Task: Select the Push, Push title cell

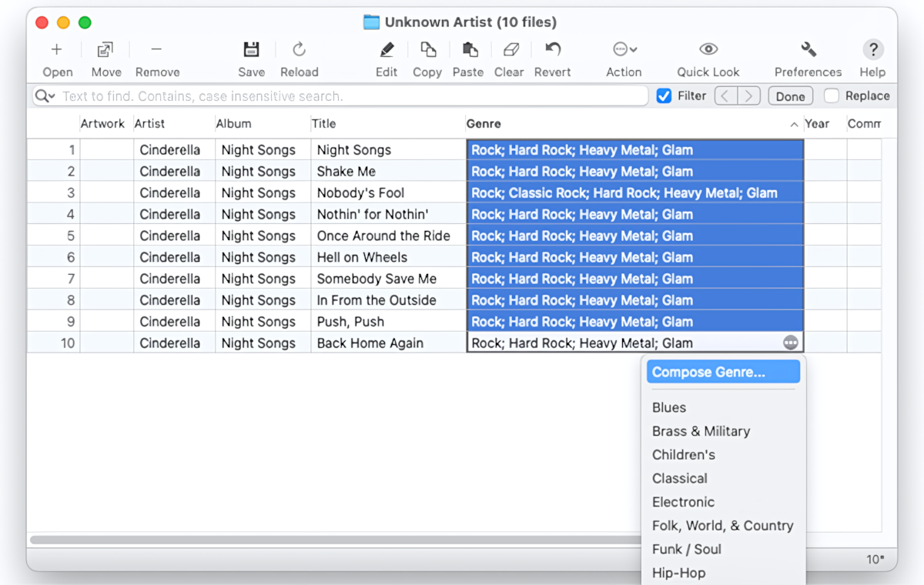Action: click(x=389, y=322)
